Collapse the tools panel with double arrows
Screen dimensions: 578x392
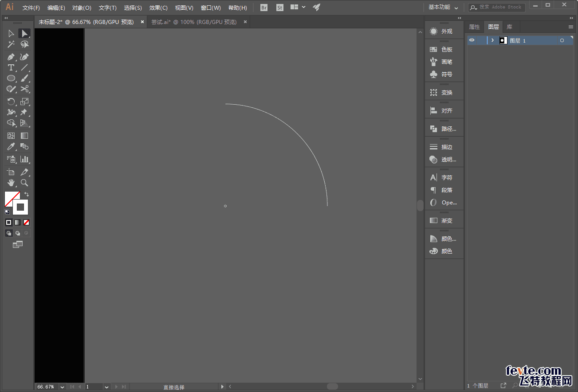point(6,18)
